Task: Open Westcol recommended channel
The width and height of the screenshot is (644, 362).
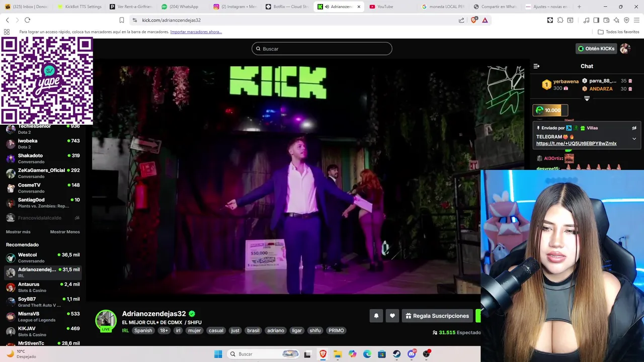Action: (x=43, y=257)
